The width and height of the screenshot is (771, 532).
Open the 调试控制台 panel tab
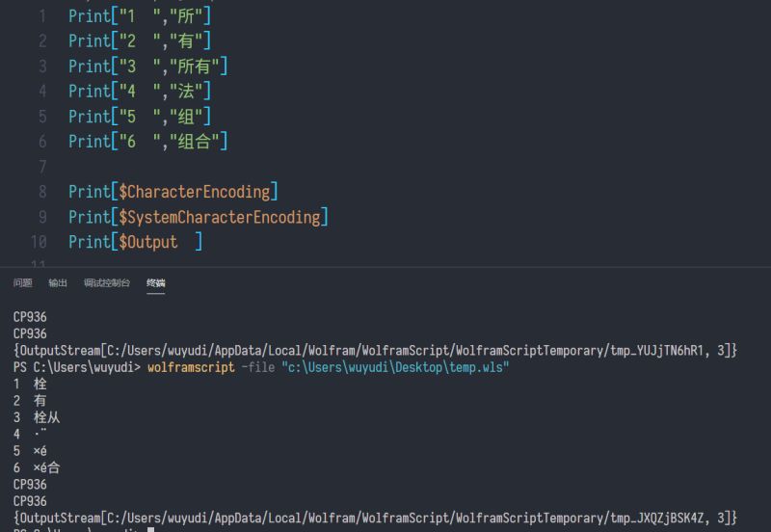(x=107, y=282)
